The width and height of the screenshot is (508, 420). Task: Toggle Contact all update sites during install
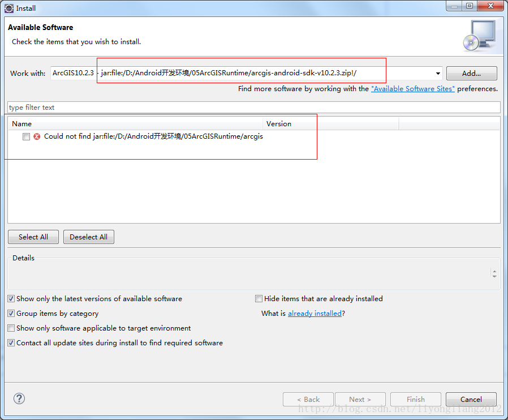(x=11, y=343)
